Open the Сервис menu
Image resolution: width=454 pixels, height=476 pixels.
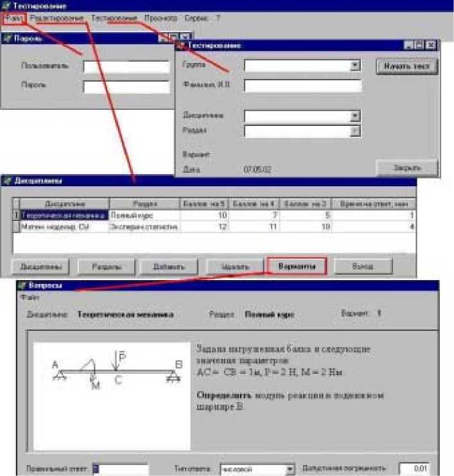coord(196,19)
